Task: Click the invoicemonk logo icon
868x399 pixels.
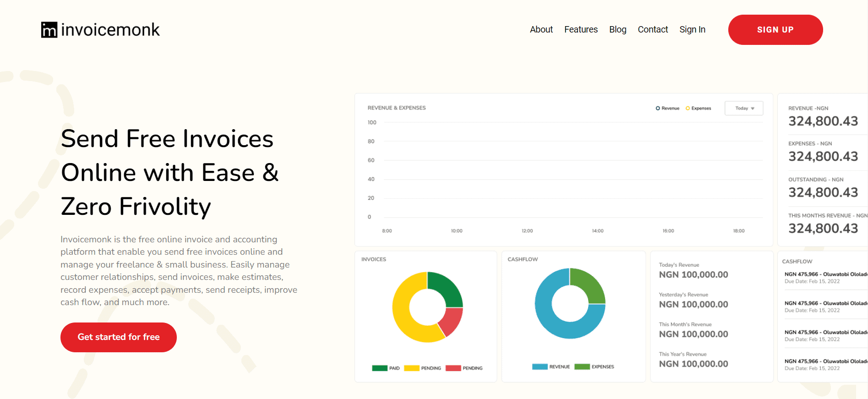Action: tap(49, 30)
